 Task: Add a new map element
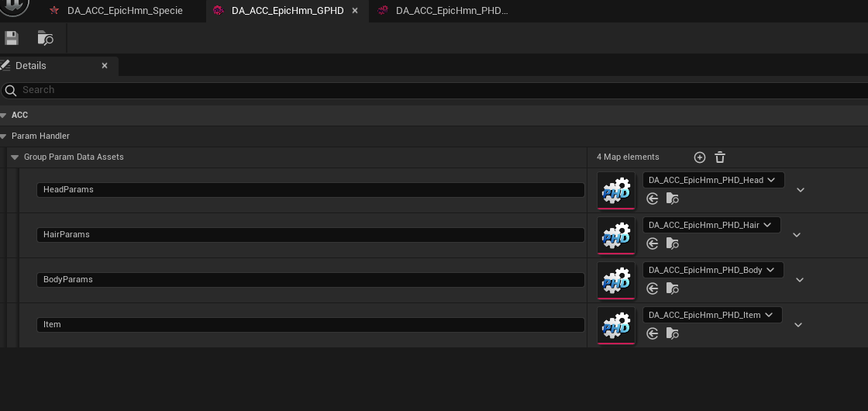[x=700, y=157]
